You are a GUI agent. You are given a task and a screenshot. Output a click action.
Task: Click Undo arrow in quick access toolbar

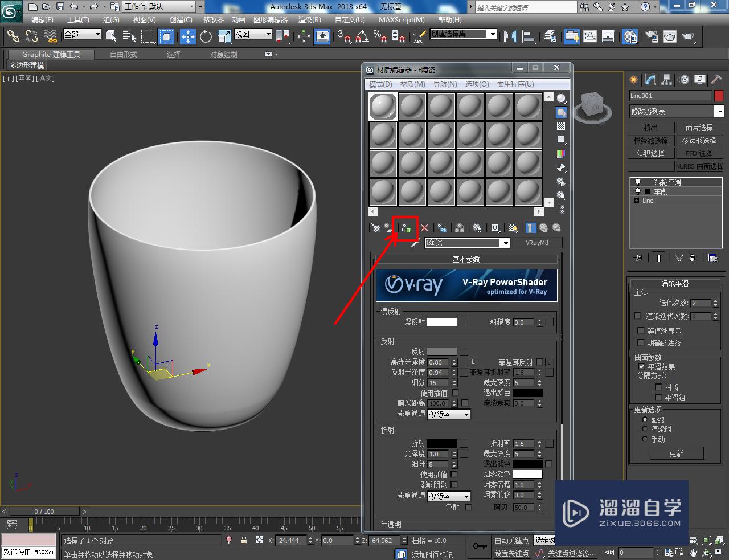click(x=74, y=7)
